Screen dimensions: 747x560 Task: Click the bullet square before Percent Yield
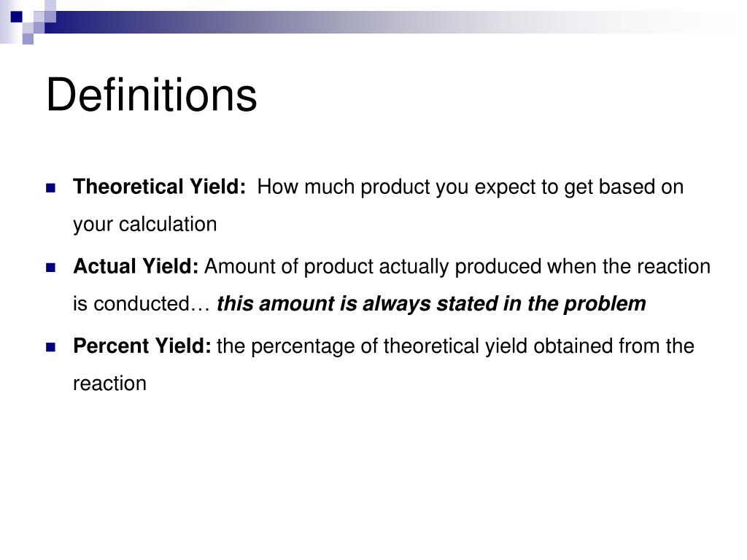(x=51, y=347)
